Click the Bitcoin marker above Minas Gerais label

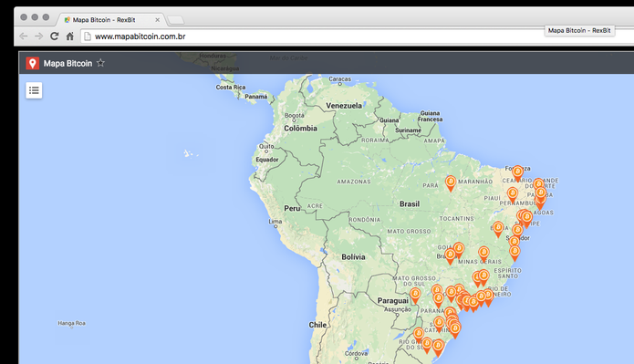[x=483, y=255]
